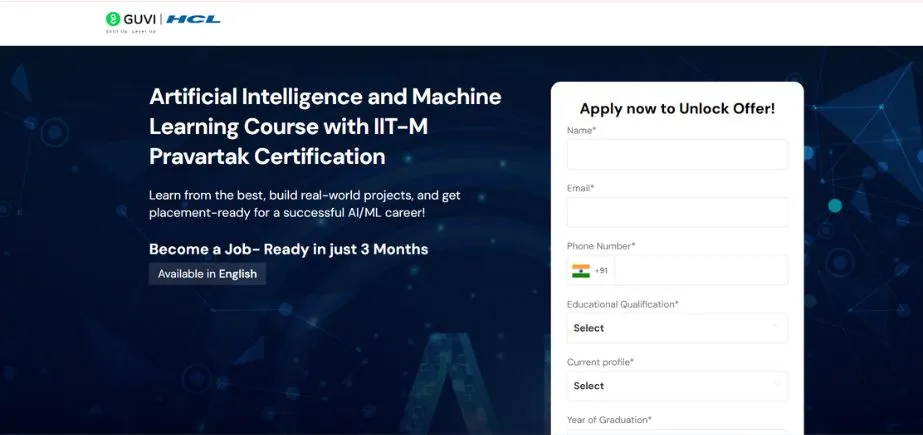This screenshot has width=923, height=435.
Task: Click the Become a Job-Ready in 3 Months text
Action: point(288,249)
